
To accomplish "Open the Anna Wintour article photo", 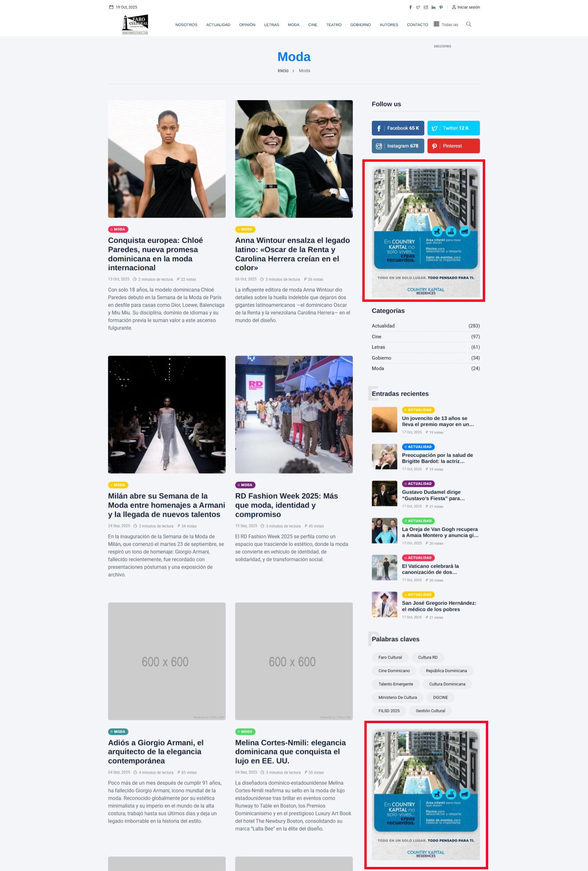I will pyautogui.click(x=294, y=159).
